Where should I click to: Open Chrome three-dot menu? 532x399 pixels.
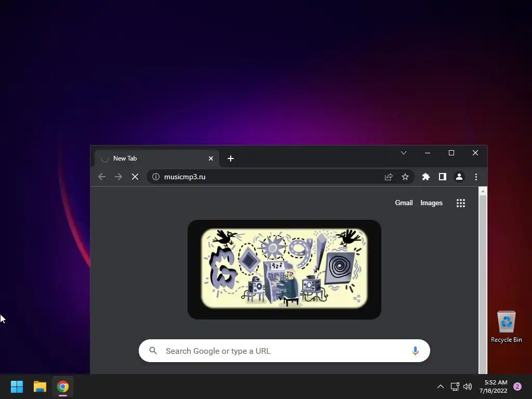[476, 177]
